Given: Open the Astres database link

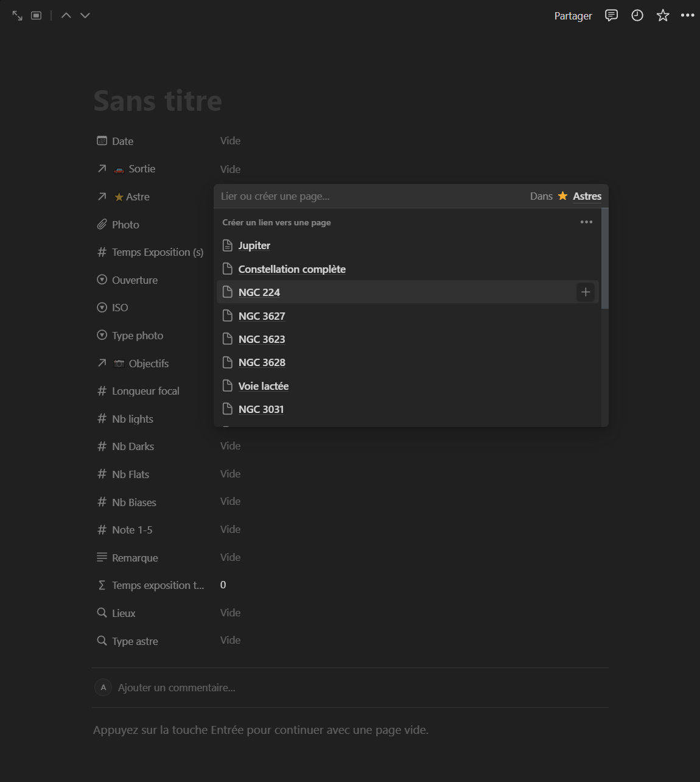Looking at the screenshot, I should (x=587, y=196).
